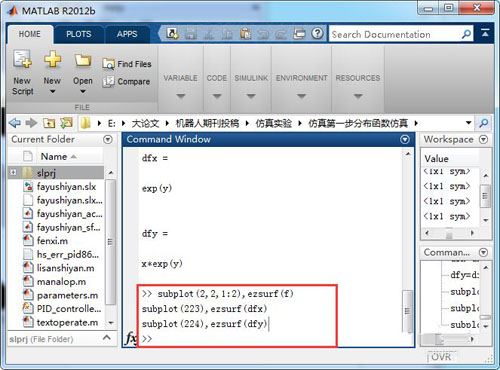The image size is (500, 370).
Task: Expand the VARIABLE section
Action: click(x=181, y=96)
